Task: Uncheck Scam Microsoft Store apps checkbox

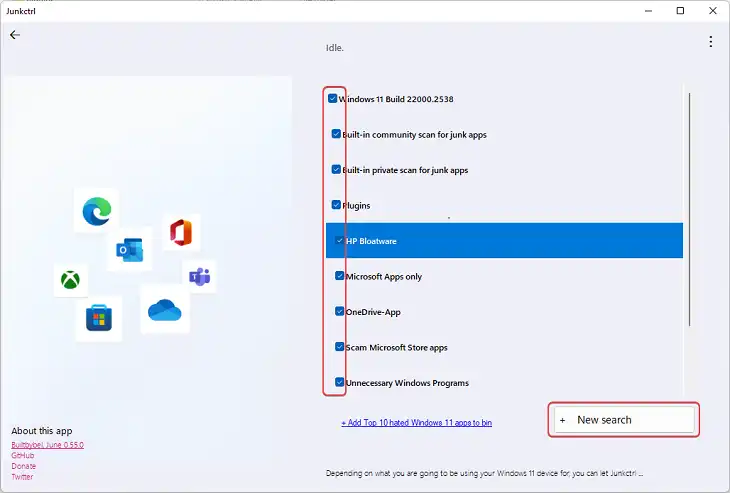Action: click(x=339, y=347)
